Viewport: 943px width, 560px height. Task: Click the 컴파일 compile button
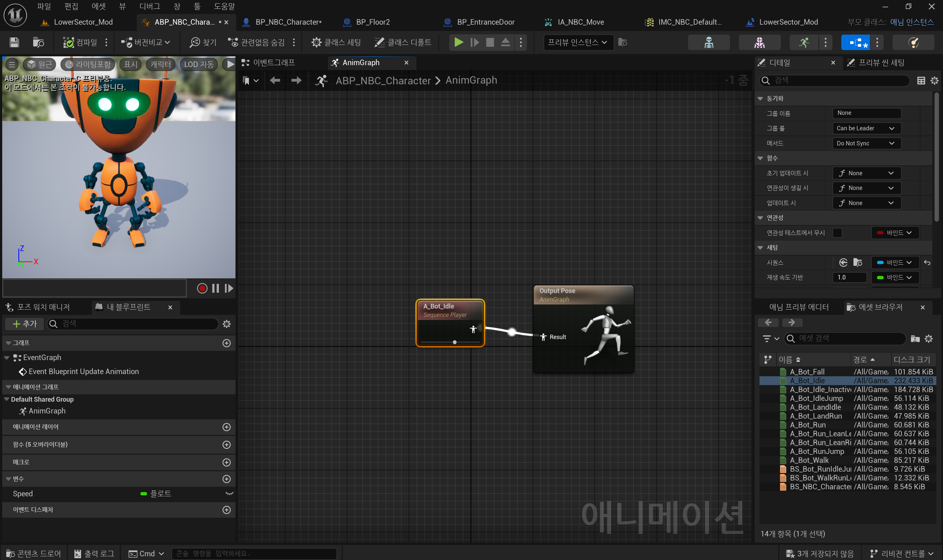point(80,42)
